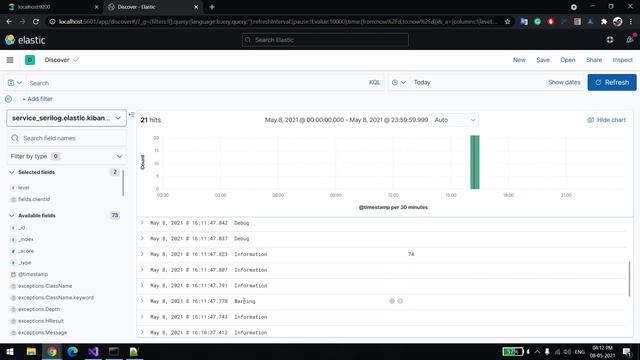Open a new browser tab
The height and width of the screenshot is (360, 640).
click(212, 7)
